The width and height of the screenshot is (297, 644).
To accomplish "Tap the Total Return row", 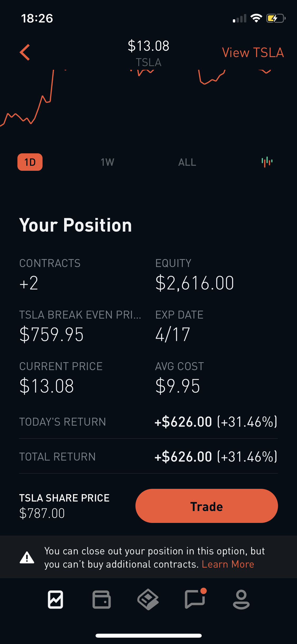I will [148, 456].
